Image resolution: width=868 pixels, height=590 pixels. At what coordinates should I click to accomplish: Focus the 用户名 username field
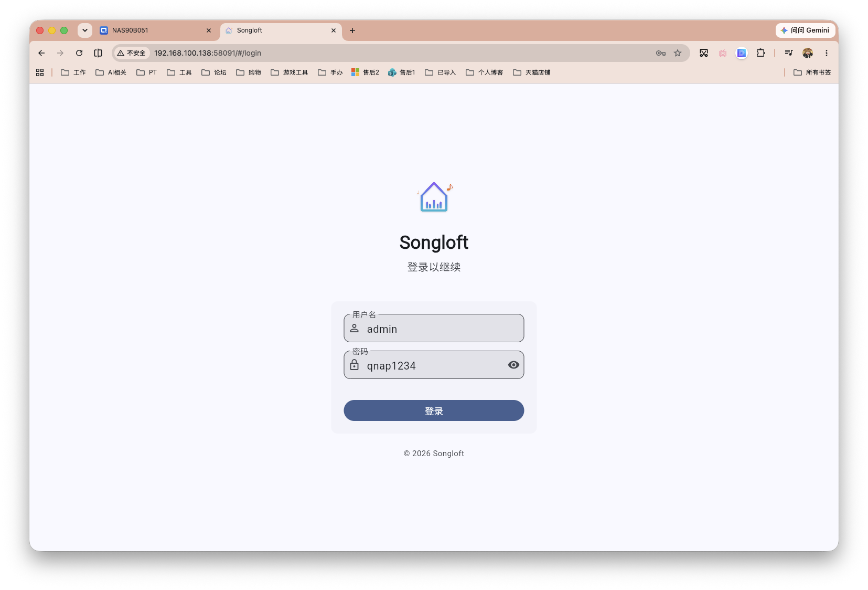434,328
